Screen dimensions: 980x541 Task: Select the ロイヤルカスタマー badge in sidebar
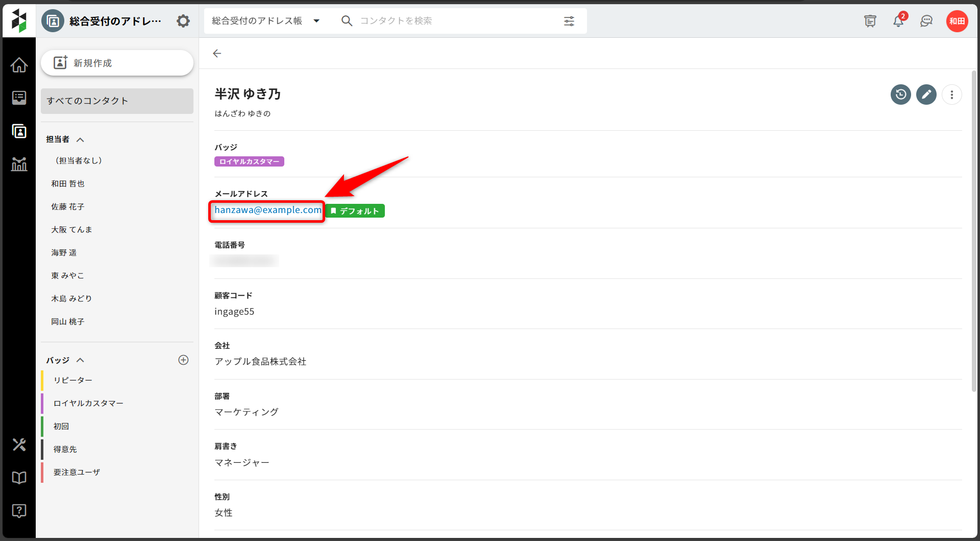click(x=88, y=403)
